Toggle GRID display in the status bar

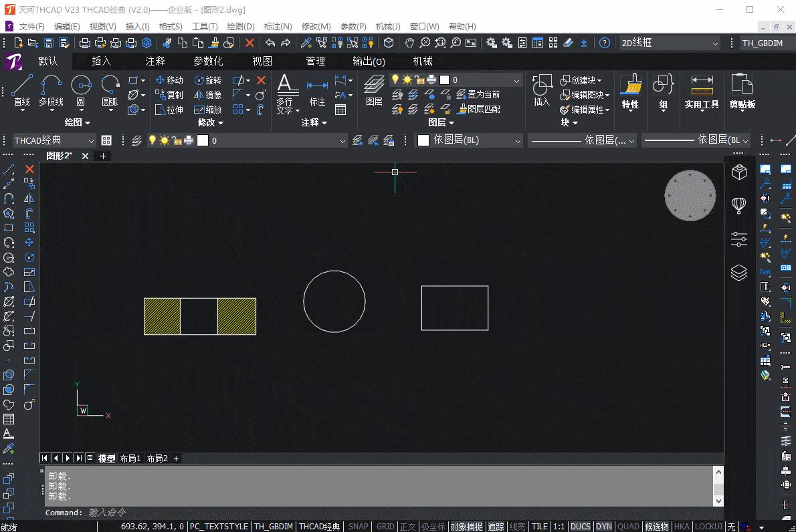tap(385, 526)
